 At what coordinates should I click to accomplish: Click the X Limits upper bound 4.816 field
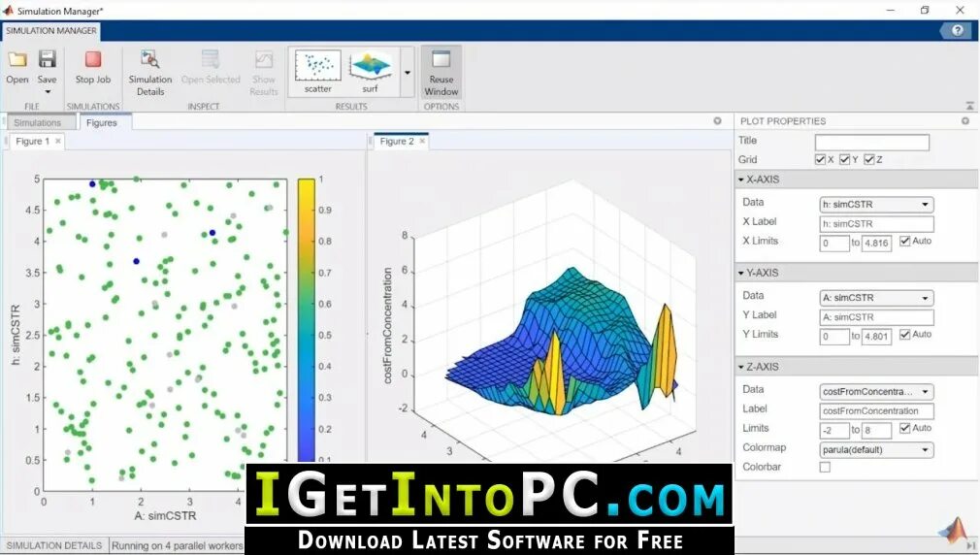pos(876,244)
